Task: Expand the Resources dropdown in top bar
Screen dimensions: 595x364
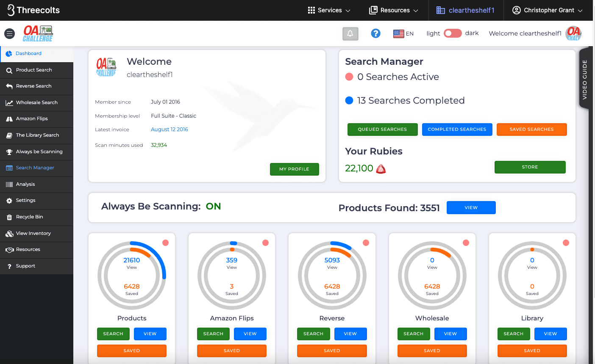Action: pyautogui.click(x=394, y=10)
